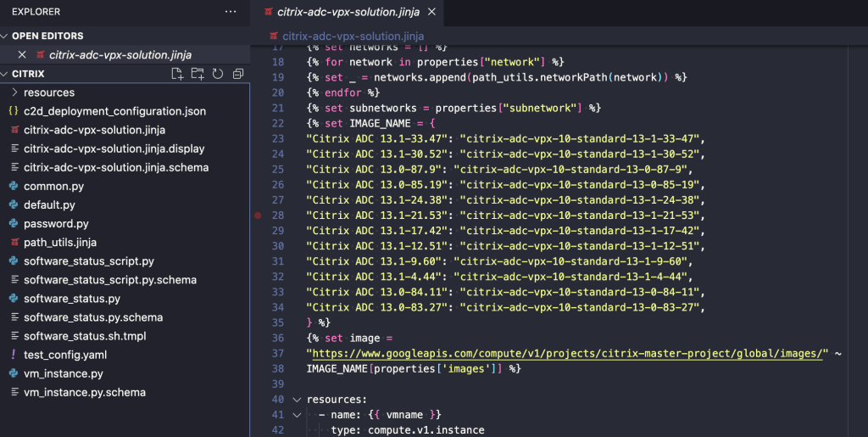
Task: Click the breadcrumb citrix-adc-vpx-solution.jinja
Action: [353, 36]
